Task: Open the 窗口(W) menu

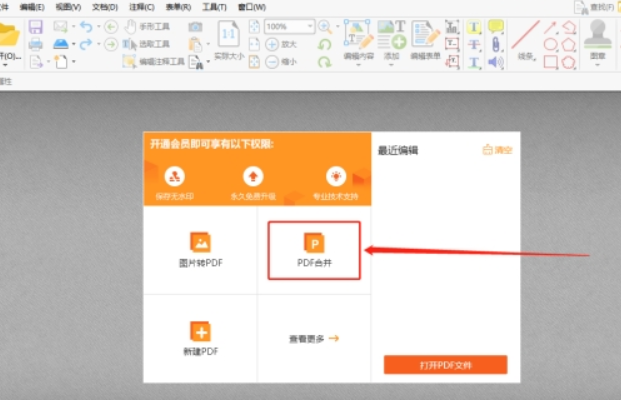Action: pos(251,7)
